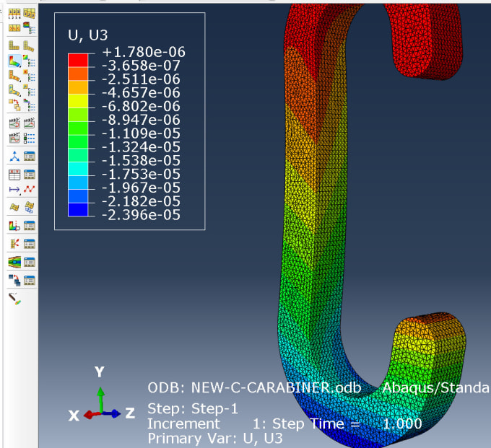The image size is (491, 448).
Task: Create Free Body Cut grid-arrows icon
Action: coord(14,244)
